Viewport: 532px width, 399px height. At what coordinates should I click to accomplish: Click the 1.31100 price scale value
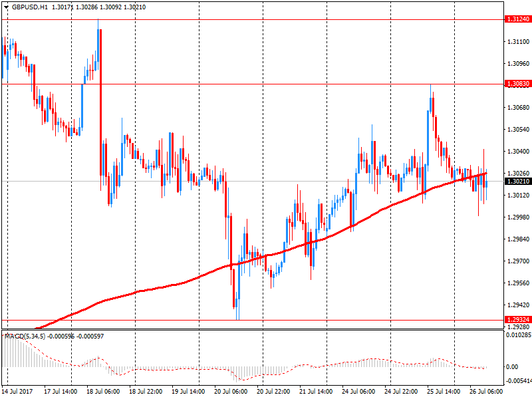pos(519,42)
